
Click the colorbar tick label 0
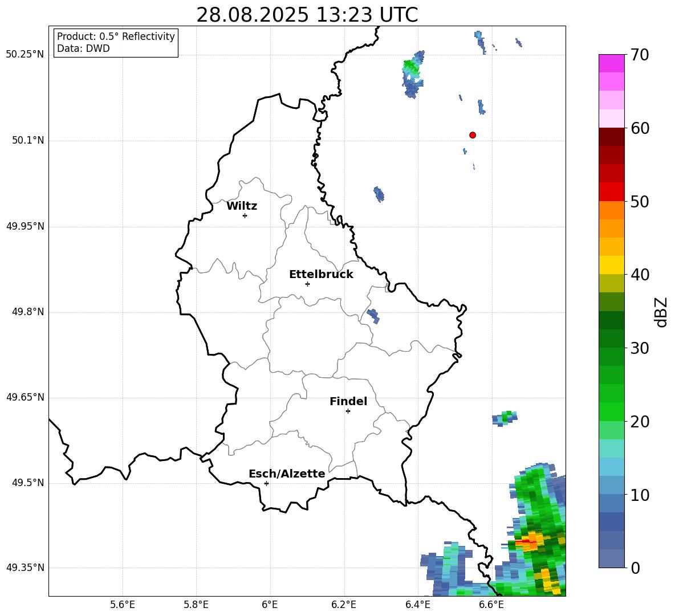[635, 568]
